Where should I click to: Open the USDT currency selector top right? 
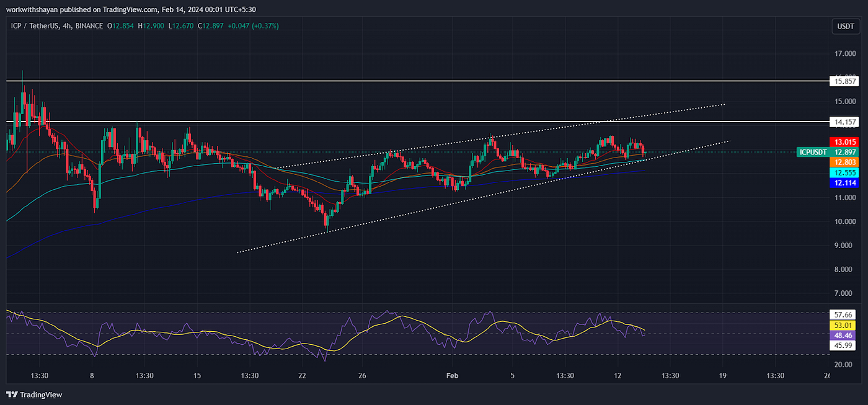(x=845, y=27)
